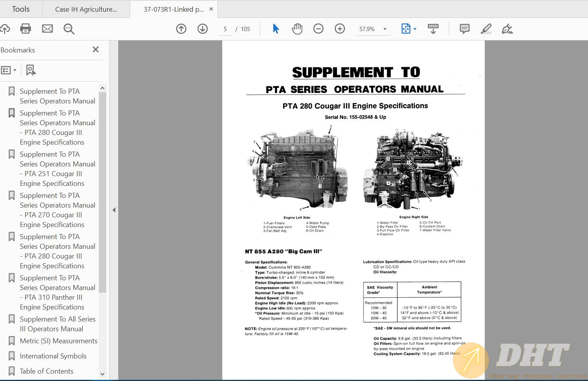Collapse the navigation pane arrow
Screen dimensions: 588x381
pos(114,210)
